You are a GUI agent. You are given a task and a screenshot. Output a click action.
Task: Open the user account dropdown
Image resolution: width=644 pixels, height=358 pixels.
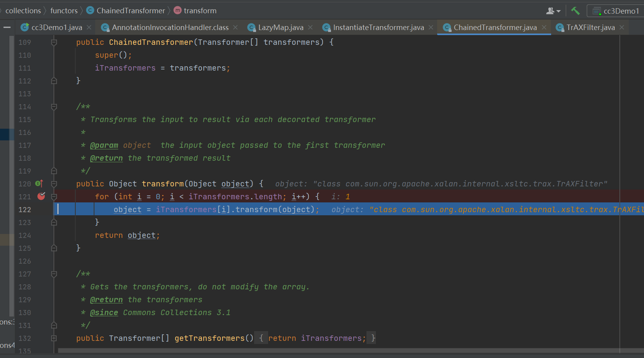pyautogui.click(x=553, y=11)
